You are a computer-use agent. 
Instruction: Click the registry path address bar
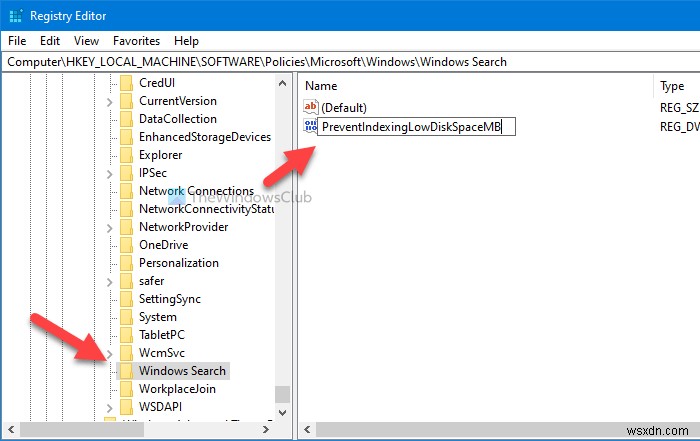(x=350, y=62)
